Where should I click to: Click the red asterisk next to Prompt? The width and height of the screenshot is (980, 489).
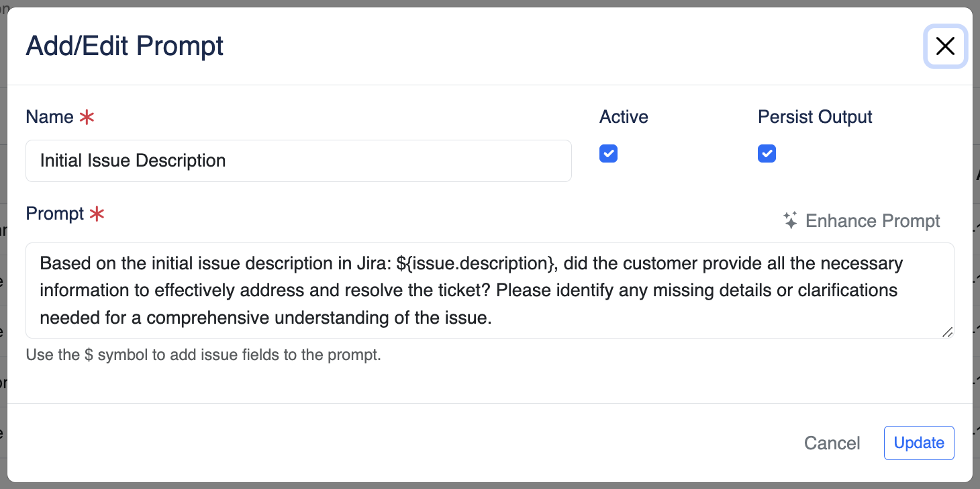coord(97,214)
